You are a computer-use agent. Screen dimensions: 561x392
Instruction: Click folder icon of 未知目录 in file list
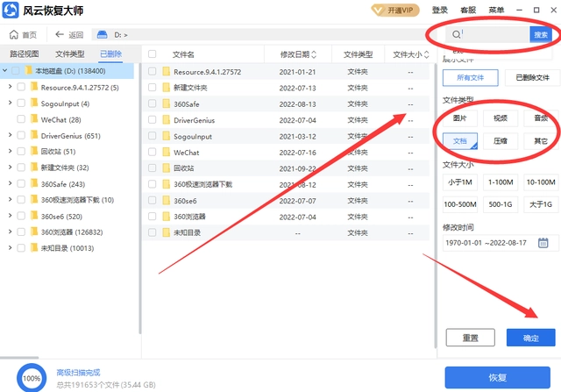click(166, 232)
